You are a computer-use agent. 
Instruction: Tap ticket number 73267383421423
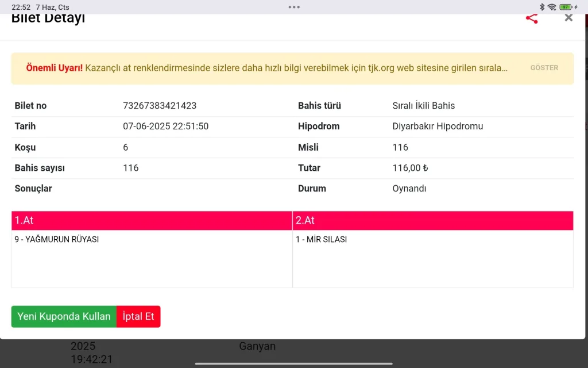[160, 106]
